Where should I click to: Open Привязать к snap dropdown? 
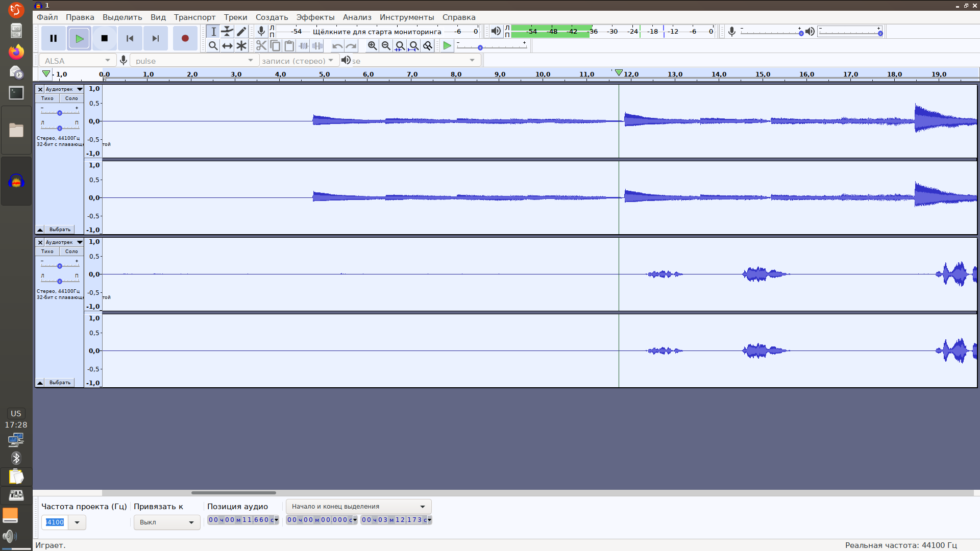(x=167, y=522)
